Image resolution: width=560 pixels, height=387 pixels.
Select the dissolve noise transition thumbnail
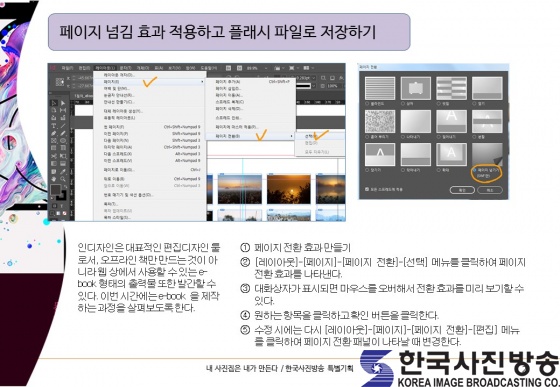coord(380,121)
